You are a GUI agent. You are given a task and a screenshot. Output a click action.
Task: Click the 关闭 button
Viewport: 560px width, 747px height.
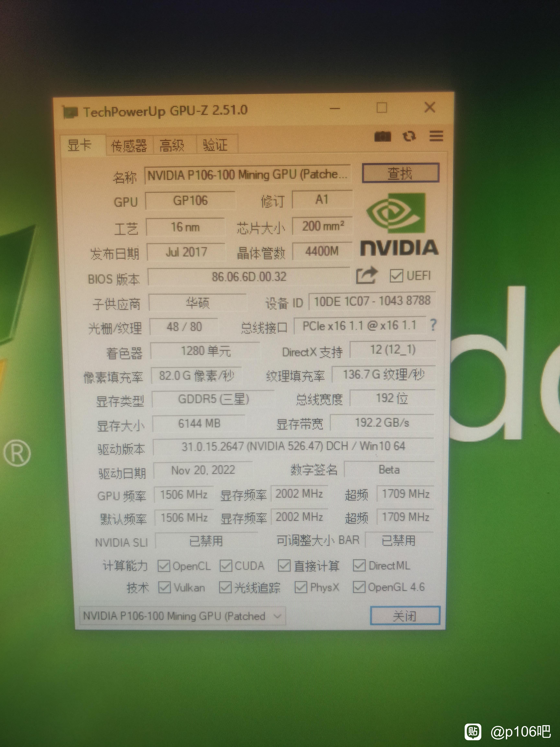click(x=405, y=615)
